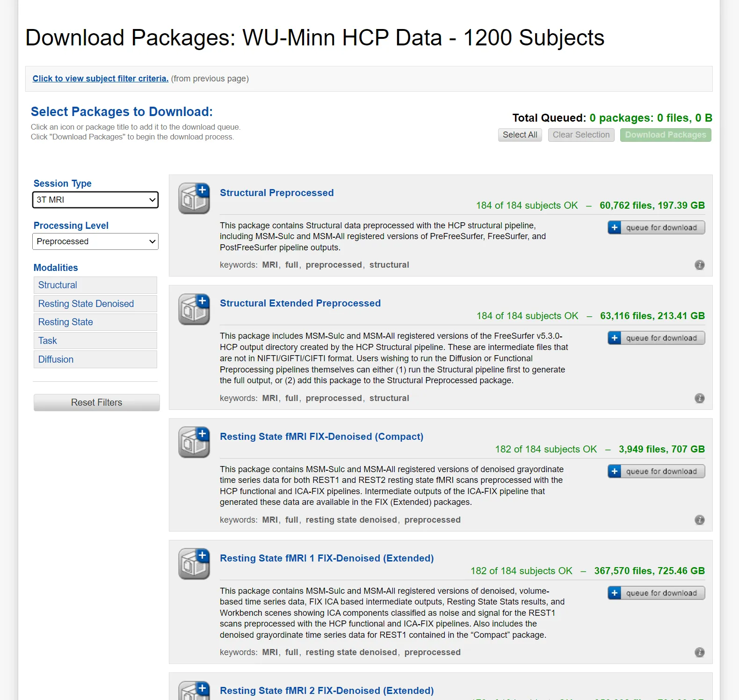This screenshot has width=739, height=700.
Task: Open the Processing Level dropdown
Action: tap(95, 241)
